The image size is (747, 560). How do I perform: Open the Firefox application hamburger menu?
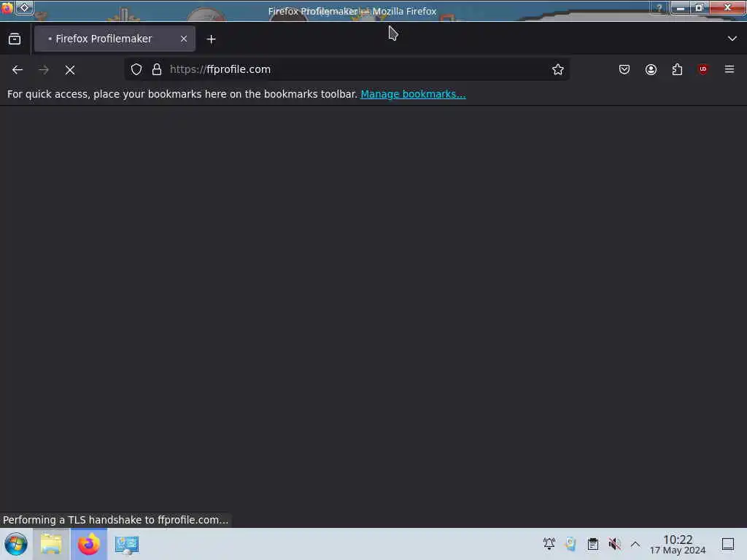tap(729, 69)
